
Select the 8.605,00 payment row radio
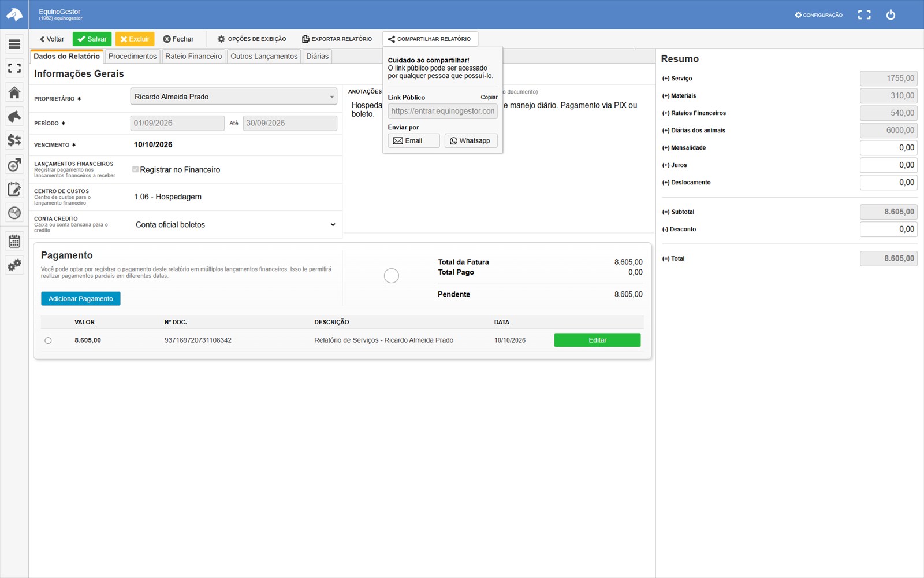point(48,340)
